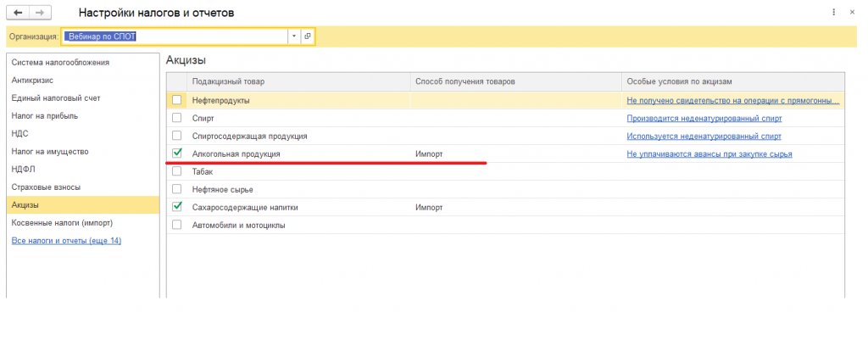Check the Автомобили и мотоциклы checkbox
Image resolution: width=868 pixels, height=357 pixels.
176,225
